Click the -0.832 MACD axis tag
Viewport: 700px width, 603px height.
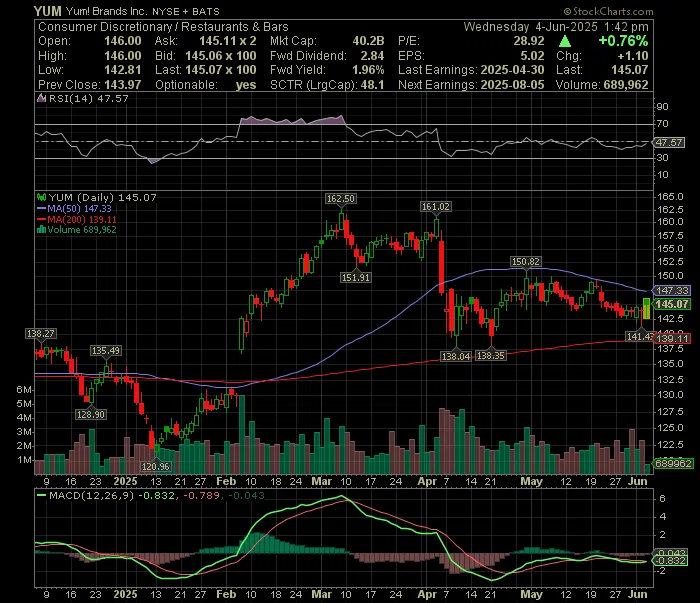pyautogui.click(x=671, y=561)
